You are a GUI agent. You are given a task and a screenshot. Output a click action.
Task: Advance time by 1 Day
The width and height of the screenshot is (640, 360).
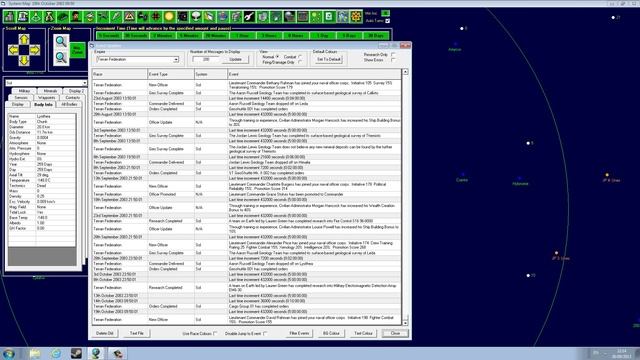click(322, 36)
